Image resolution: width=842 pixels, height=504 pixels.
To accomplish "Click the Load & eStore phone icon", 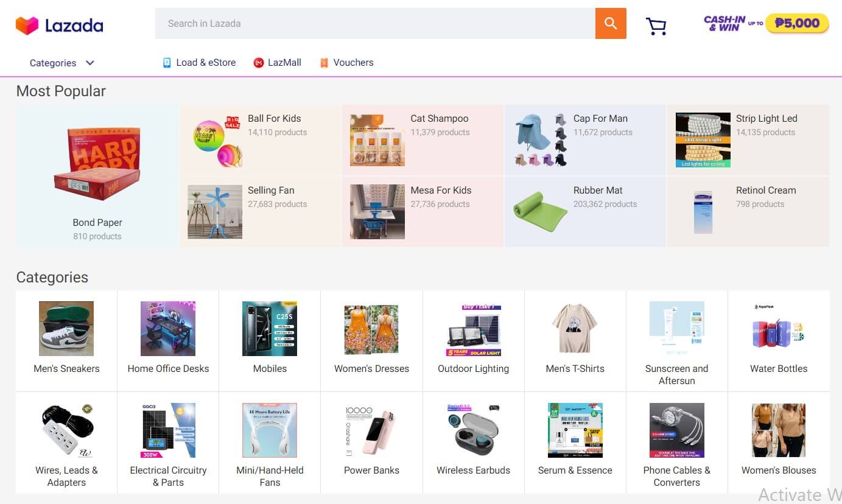I will pyautogui.click(x=167, y=62).
